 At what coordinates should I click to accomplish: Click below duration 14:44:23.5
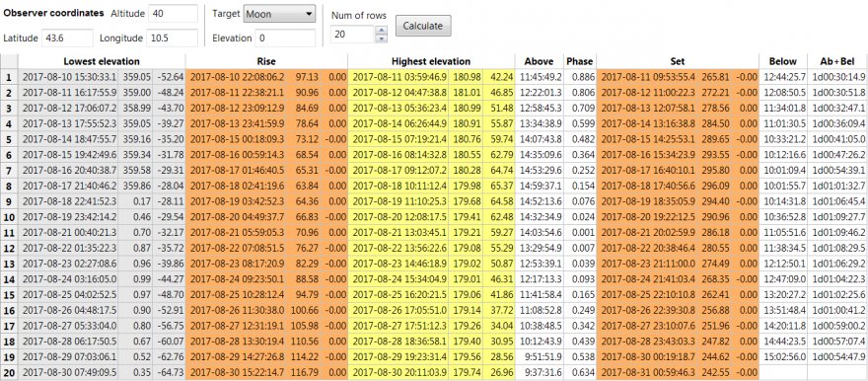point(784,341)
